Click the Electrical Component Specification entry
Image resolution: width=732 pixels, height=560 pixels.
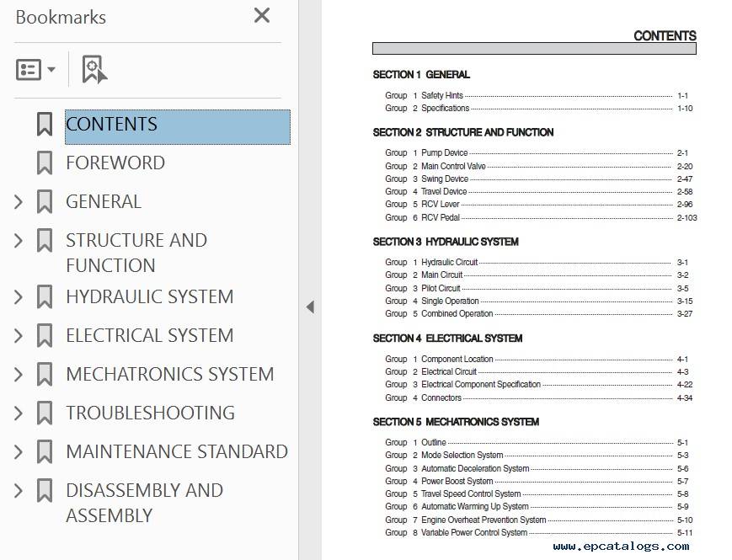(x=539, y=385)
